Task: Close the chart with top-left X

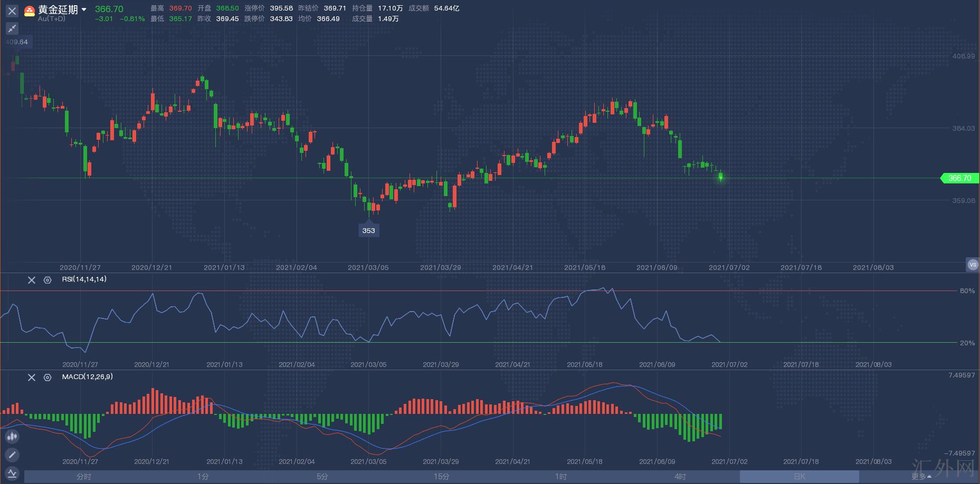Action: (12, 11)
